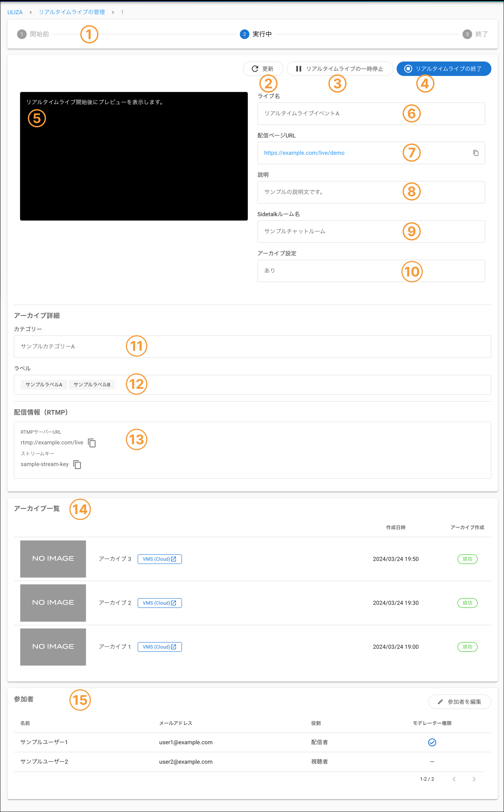Copy the RTMP server URL
This screenshot has width=504, height=812.
(x=92, y=443)
